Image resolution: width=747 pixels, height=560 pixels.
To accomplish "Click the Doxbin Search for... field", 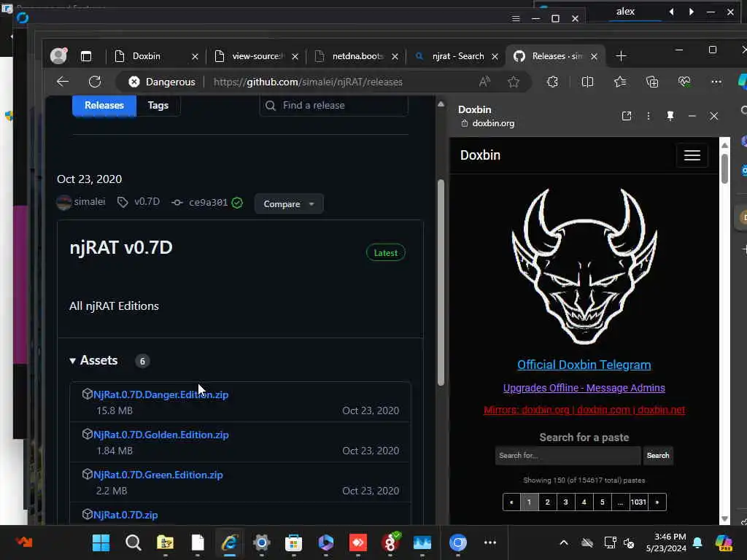I will (x=568, y=456).
